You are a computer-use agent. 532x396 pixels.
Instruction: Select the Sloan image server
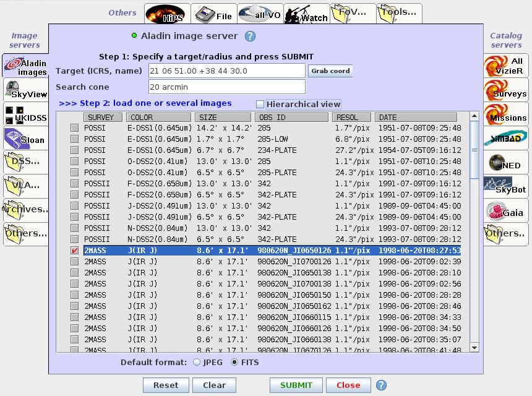25,138
